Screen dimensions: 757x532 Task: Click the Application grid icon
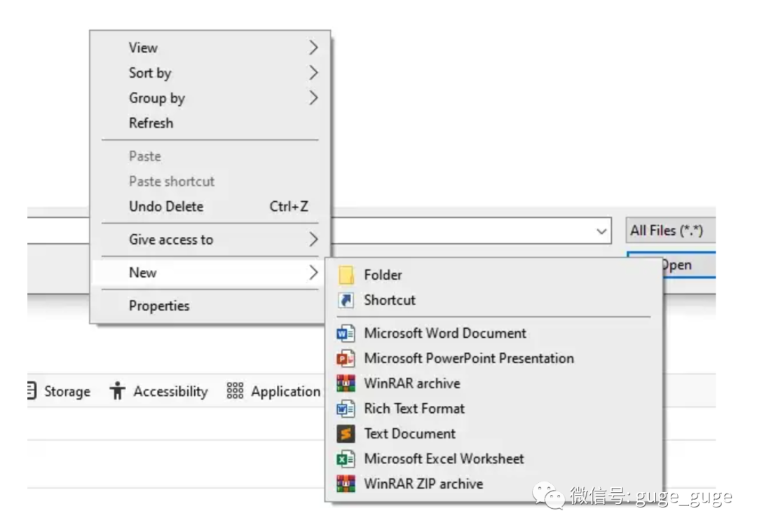[235, 391]
